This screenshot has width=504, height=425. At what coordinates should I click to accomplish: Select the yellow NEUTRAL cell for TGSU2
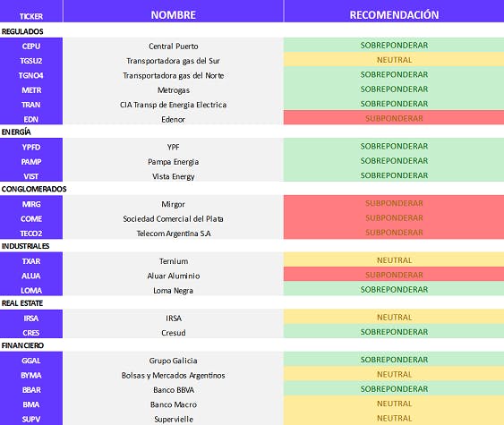(394, 60)
